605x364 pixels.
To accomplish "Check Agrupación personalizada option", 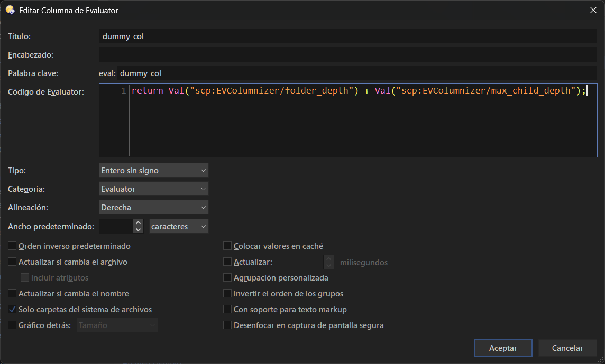I will [x=227, y=278].
